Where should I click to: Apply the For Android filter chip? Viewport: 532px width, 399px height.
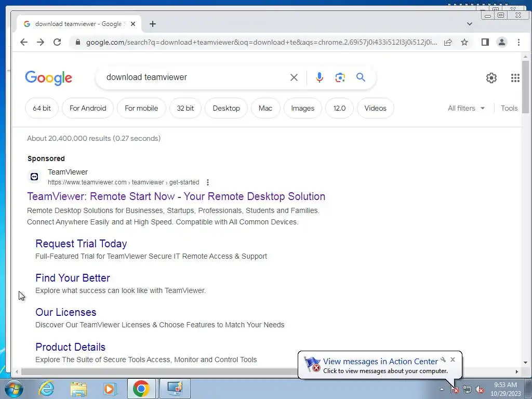pyautogui.click(x=88, y=108)
